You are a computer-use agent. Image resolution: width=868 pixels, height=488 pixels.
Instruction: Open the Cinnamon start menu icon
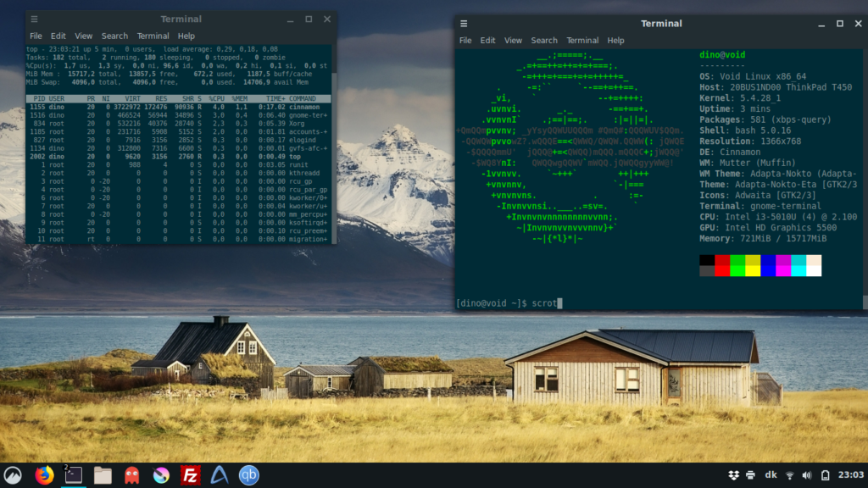coord(13,475)
